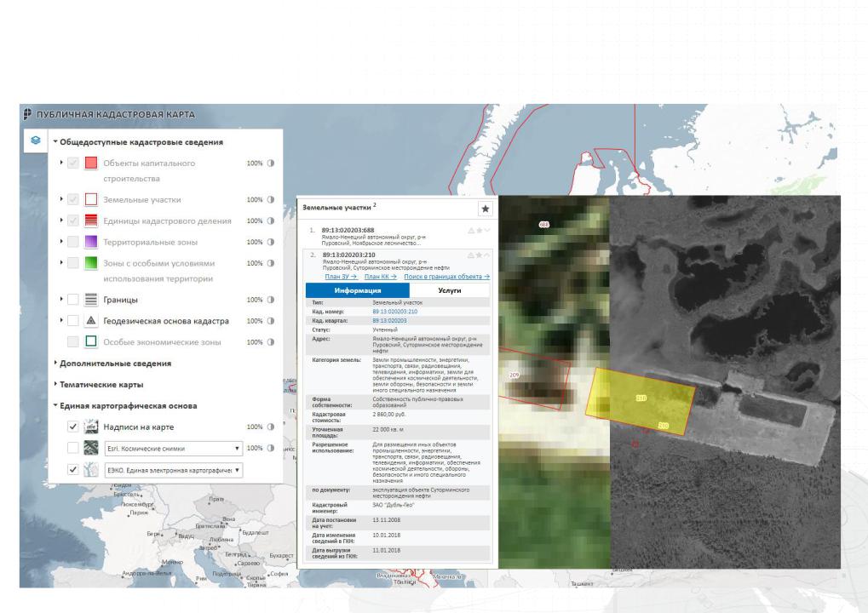Expand 'Объекты капитального строительства' sublayers
This screenshot has width=868, height=613.
(x=61, y=163)
